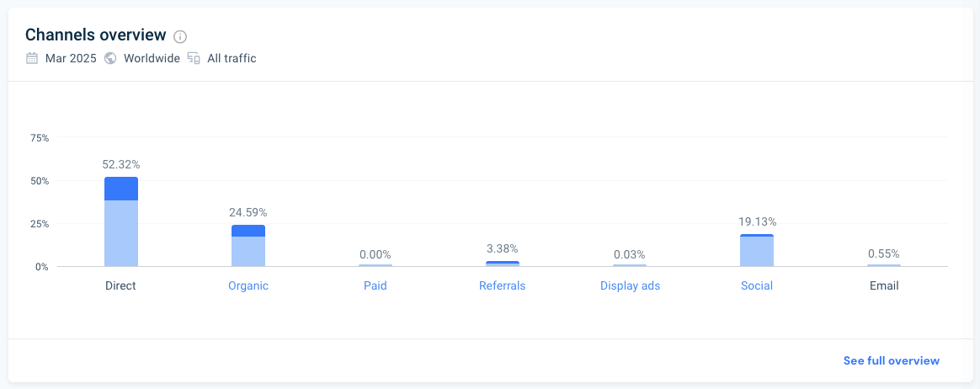
Task: Click the dark blue top of Direct bar
Action: click(121, 189)
